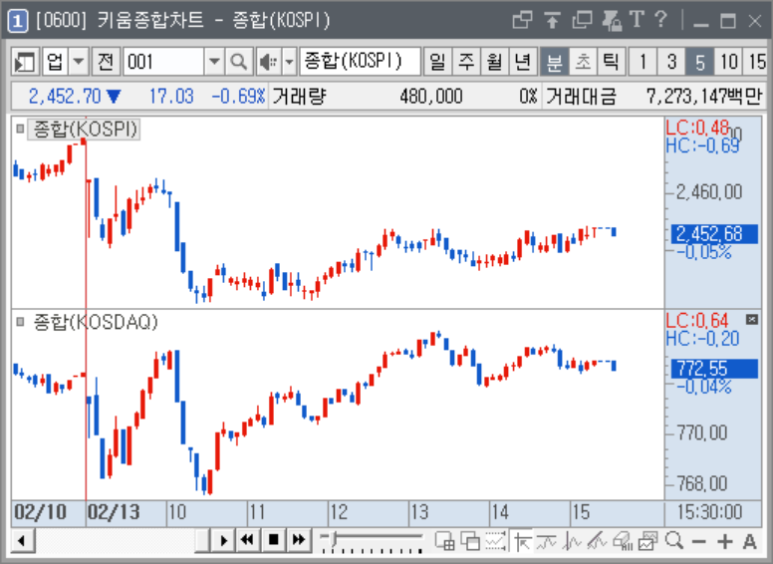Click the chart layout grid icon
The image size is (773, 564).
445,541
